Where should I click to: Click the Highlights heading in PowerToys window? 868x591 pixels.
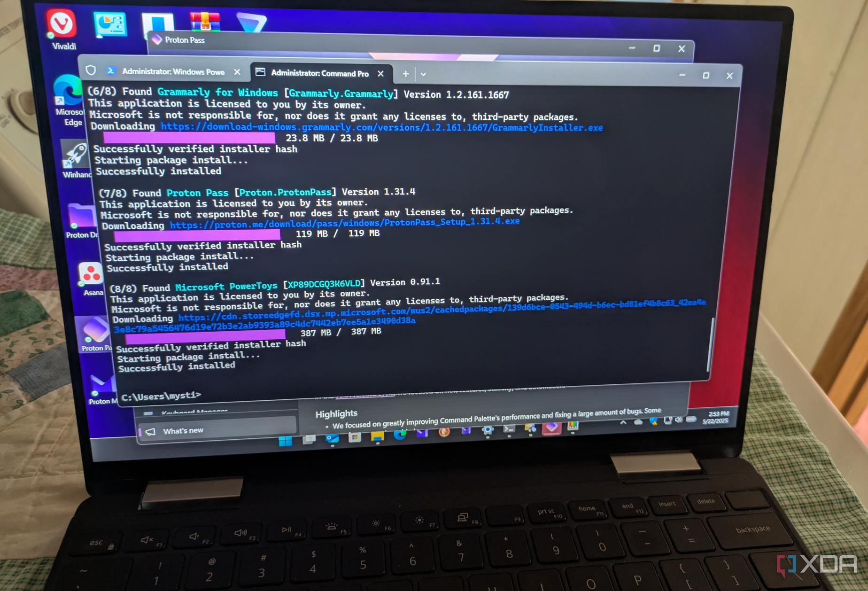[x=336, y=413]
